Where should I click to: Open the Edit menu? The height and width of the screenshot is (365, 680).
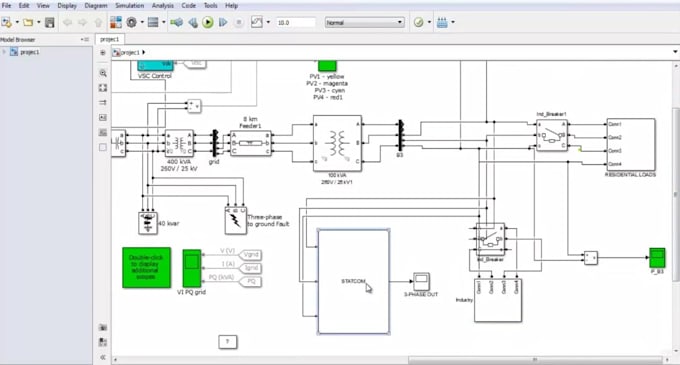coord(24,6)
